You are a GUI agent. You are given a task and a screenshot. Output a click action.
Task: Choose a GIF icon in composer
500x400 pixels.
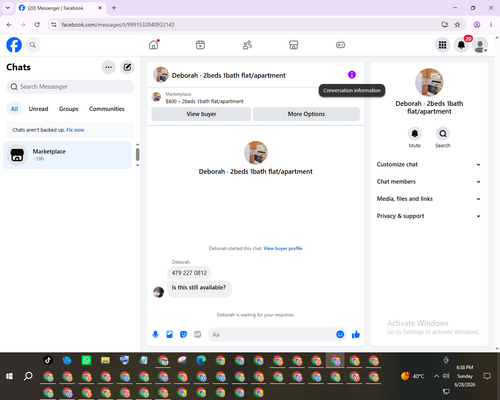198,334
